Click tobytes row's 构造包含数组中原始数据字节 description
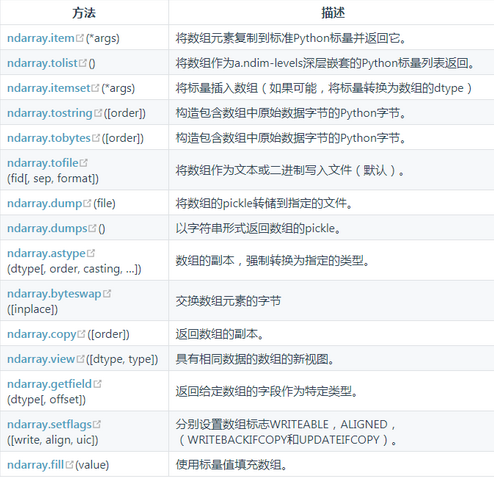This screenshot has width=494, height=477. [x=291, y=138]
